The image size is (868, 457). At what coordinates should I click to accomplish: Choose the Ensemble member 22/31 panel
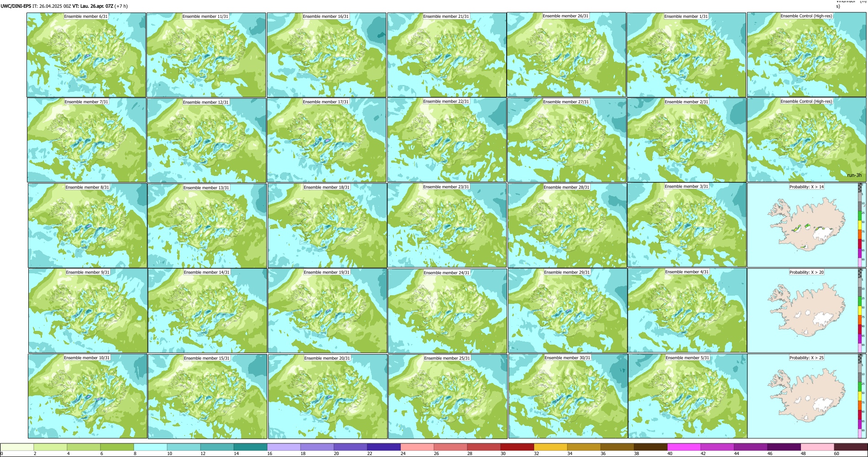(447, 140)
